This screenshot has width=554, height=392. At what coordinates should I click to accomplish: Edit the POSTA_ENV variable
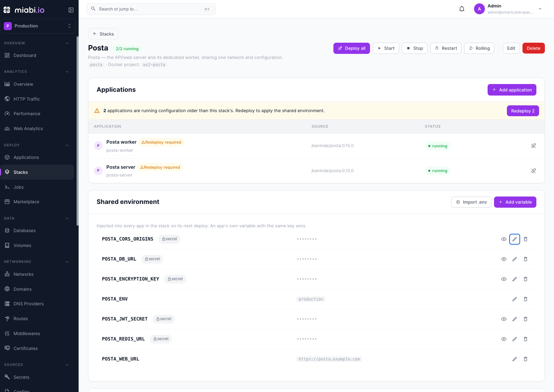(515, 299)
